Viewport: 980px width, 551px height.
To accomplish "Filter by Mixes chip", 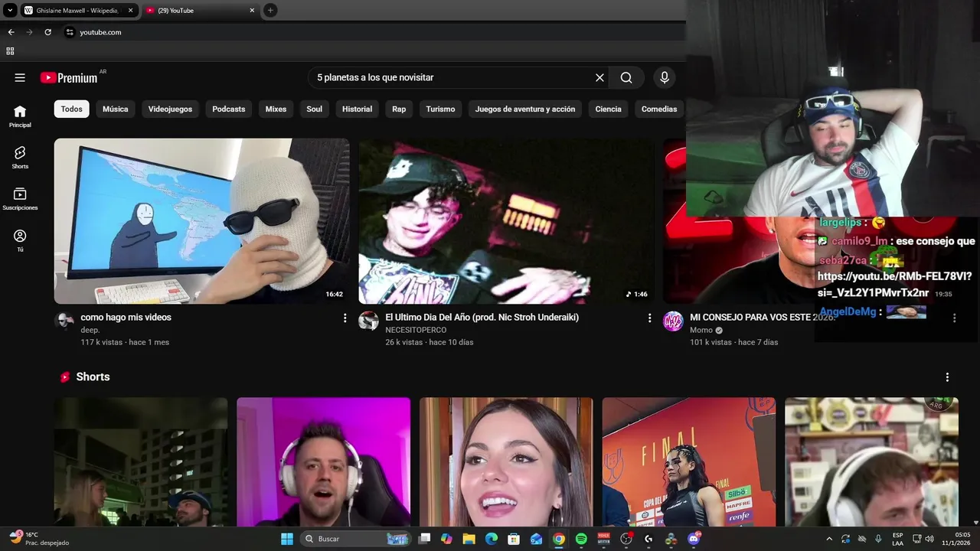I will (x=276, y=109).
